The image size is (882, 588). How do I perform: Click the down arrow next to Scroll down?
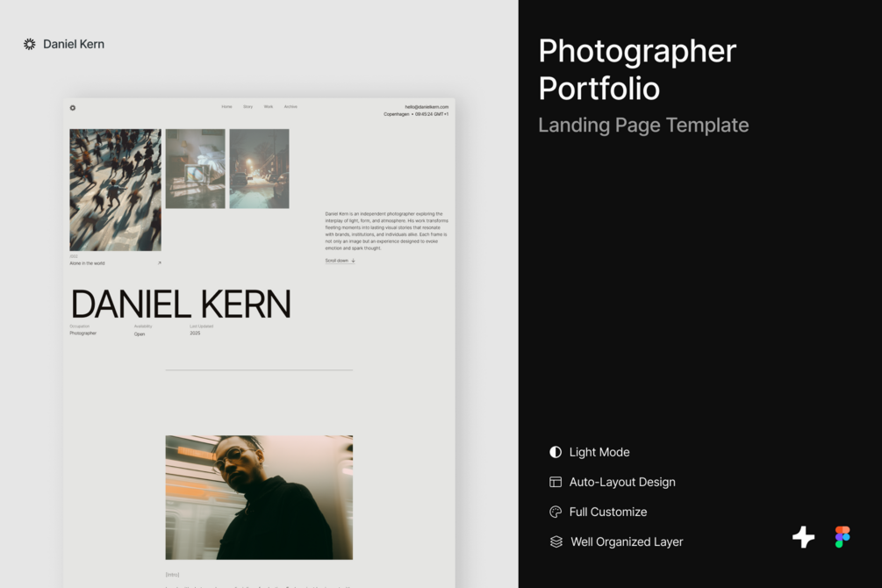(x=353, y=261)
